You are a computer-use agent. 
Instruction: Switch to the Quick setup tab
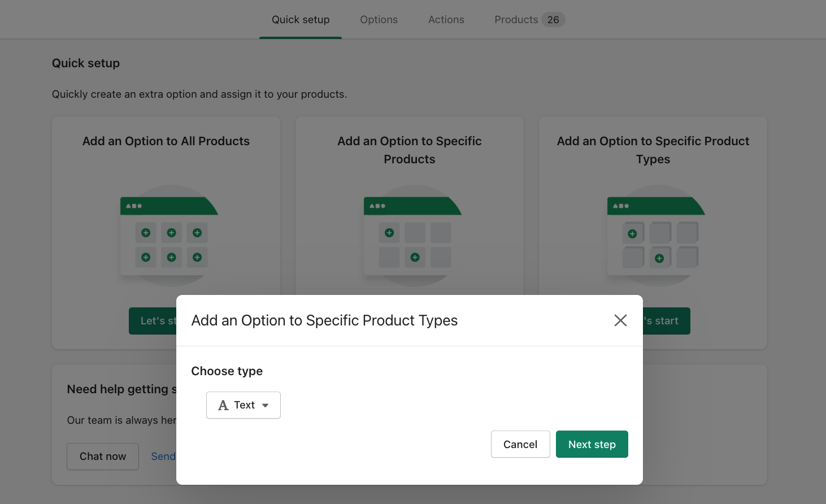click(301, 20)
